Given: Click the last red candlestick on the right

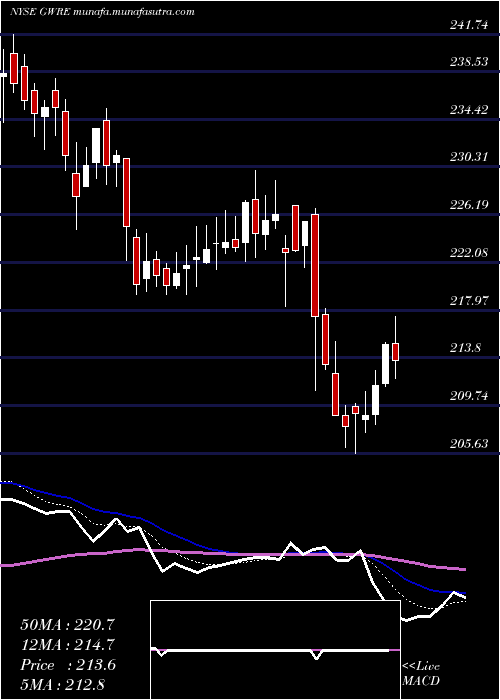Looking at the screenshot, I should pos(395,351).
